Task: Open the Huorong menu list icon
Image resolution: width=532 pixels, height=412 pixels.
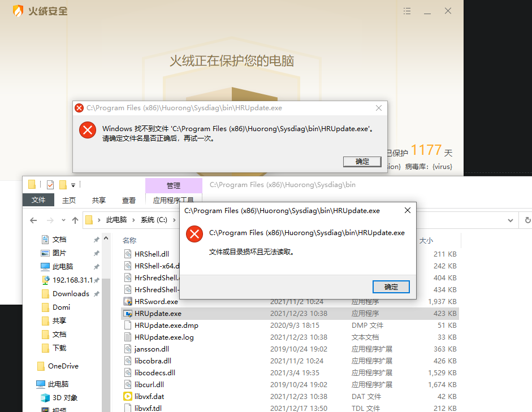Action: [407, 11]
